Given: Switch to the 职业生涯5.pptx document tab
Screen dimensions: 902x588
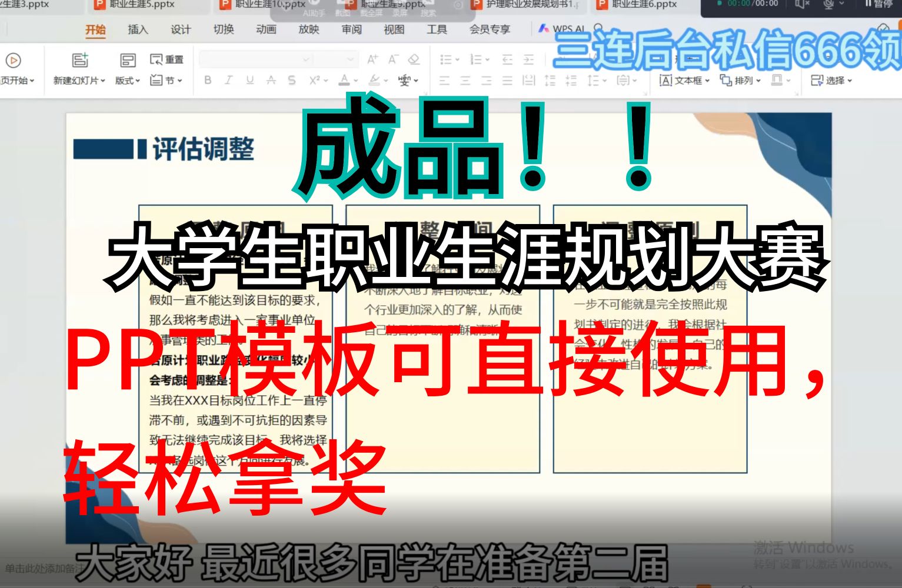Looking at the screenshot, I should coord(143,5).
